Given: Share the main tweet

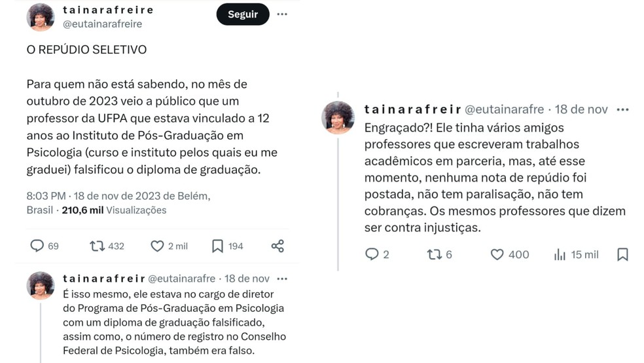Looking at the screenshot, I should (x=277, y=246).
